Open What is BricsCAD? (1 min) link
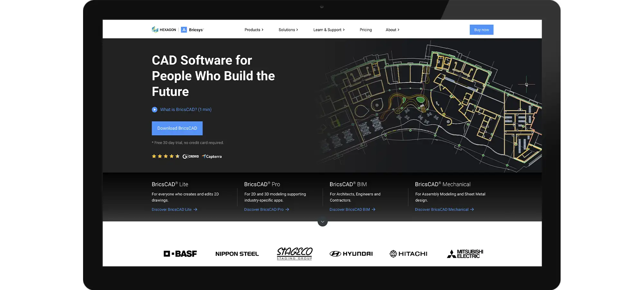The width and height of the screenshot is (644, 290). pyautogui.click(x=186, y=110)
